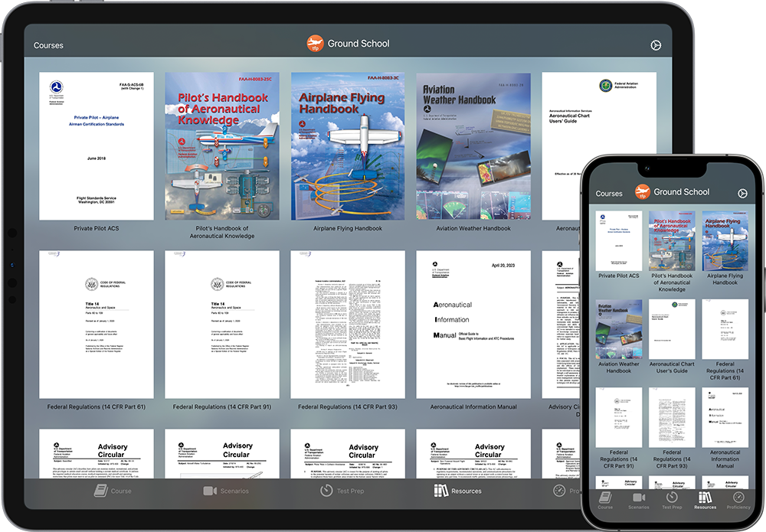Viewport: 766px width, 532px height.
Task: Click 'Federal Regulations (14 CFR Part 93)' caption on iPad
Action: click(348, 406)
